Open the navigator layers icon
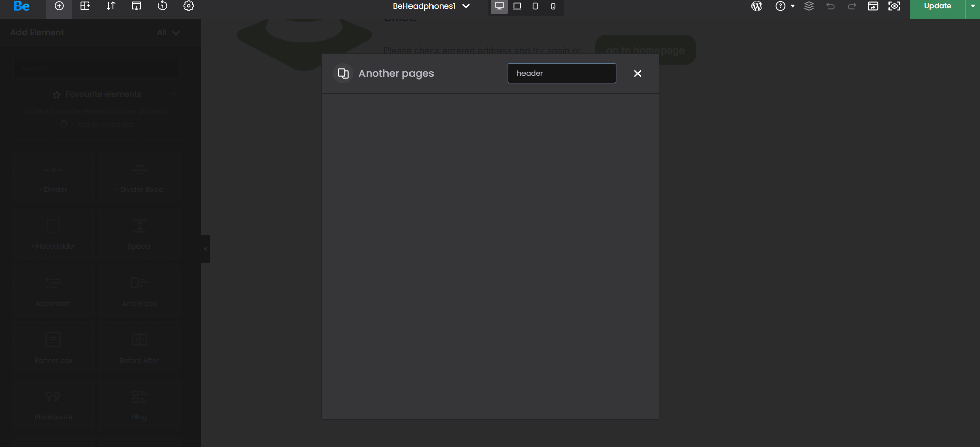This screenshot has height=447, width=980. click(809, 6)
